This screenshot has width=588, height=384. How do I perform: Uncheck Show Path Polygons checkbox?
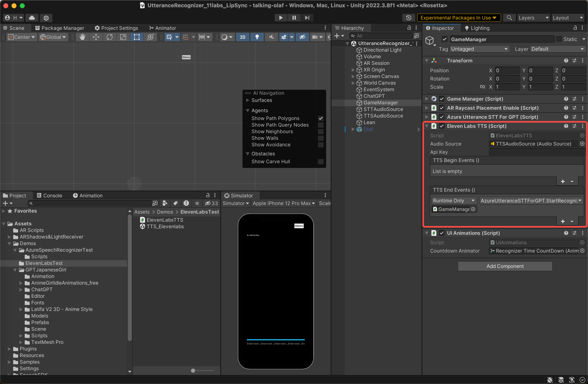320,119
